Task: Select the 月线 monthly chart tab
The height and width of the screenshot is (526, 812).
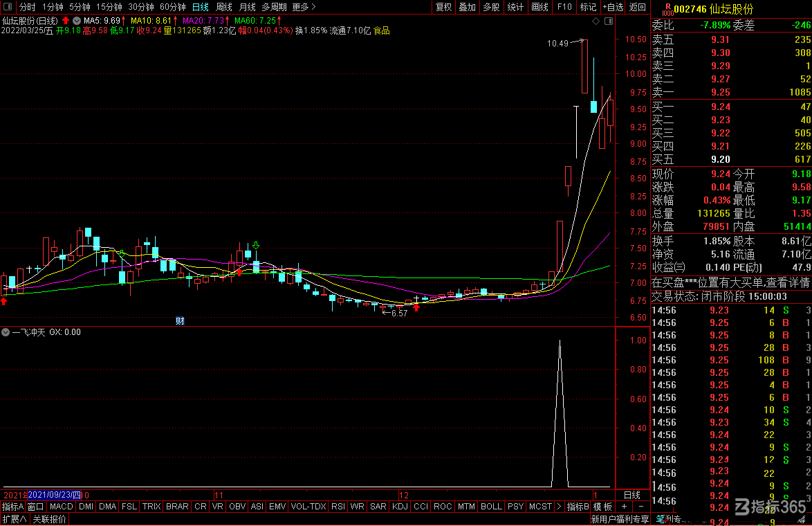Action: [247, 7]
